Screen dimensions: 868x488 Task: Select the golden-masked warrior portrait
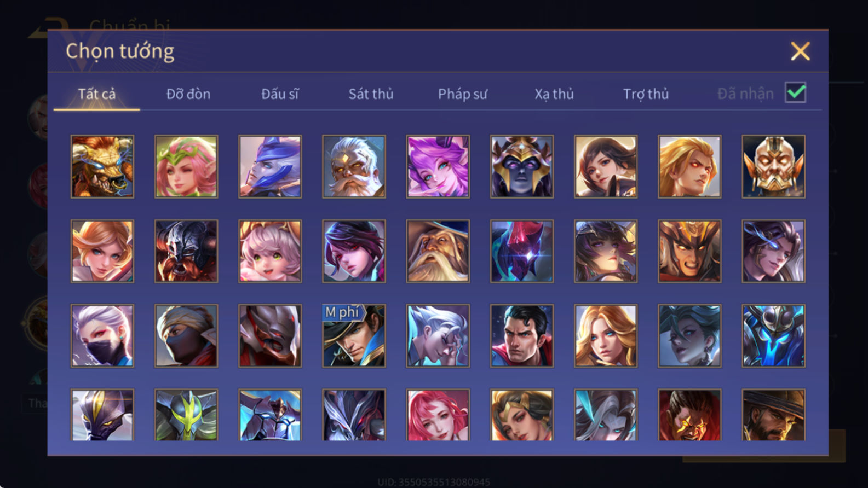tap(773, 166)
